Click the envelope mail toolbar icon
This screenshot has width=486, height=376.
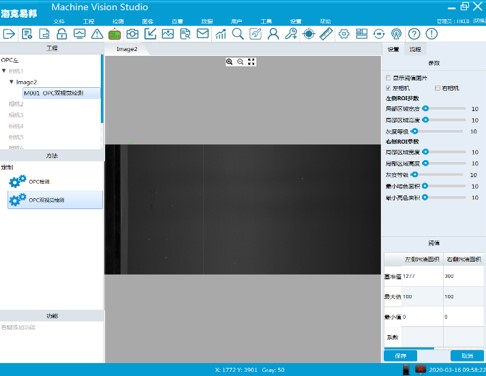[203, 34]
